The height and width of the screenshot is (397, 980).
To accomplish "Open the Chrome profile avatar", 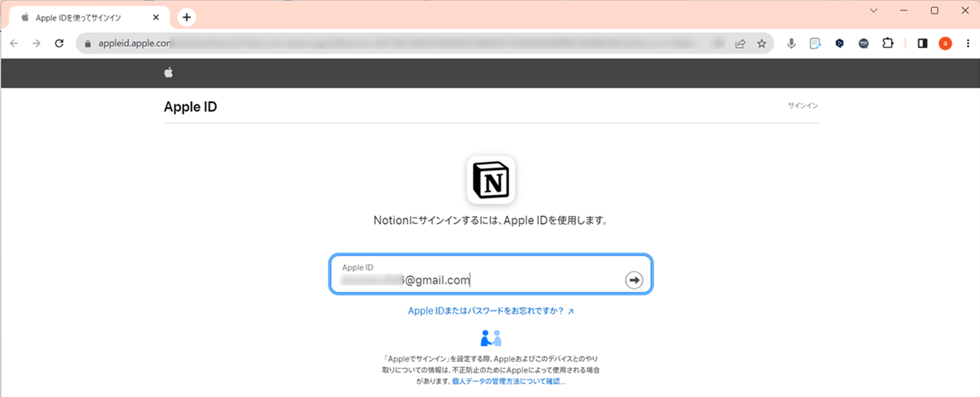I will [x=945, y=44].
